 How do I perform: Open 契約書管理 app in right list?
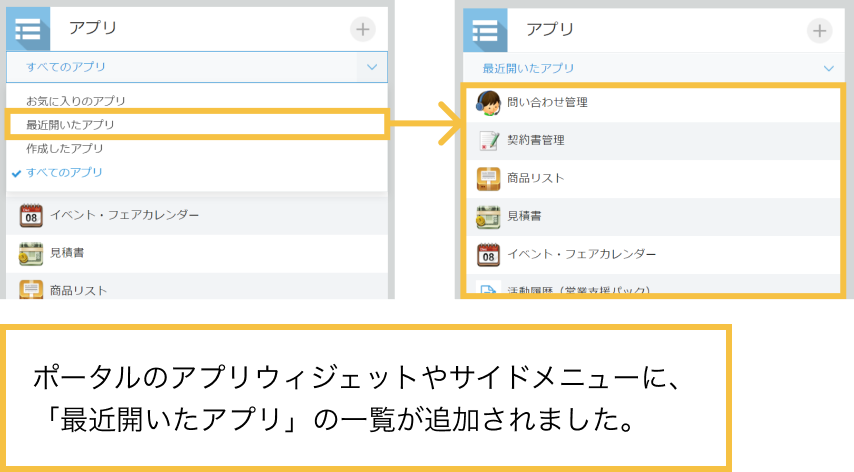(536, 140)
